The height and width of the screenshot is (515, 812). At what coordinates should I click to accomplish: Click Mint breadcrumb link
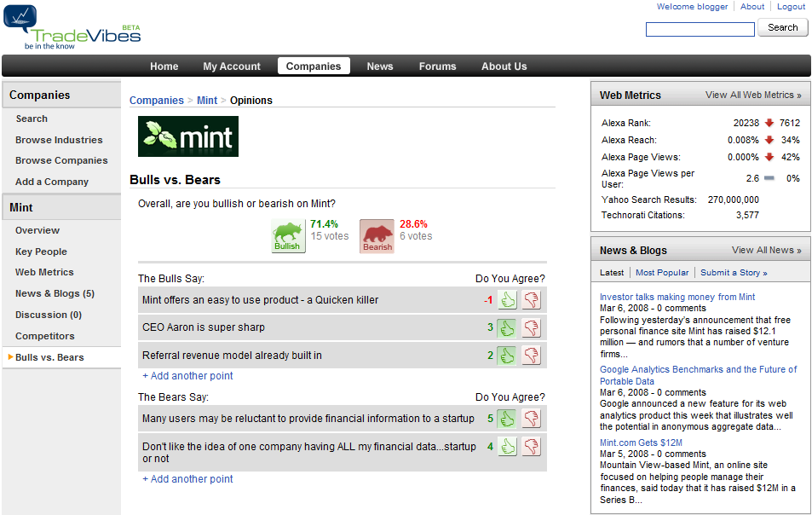[x=207, y=101]
